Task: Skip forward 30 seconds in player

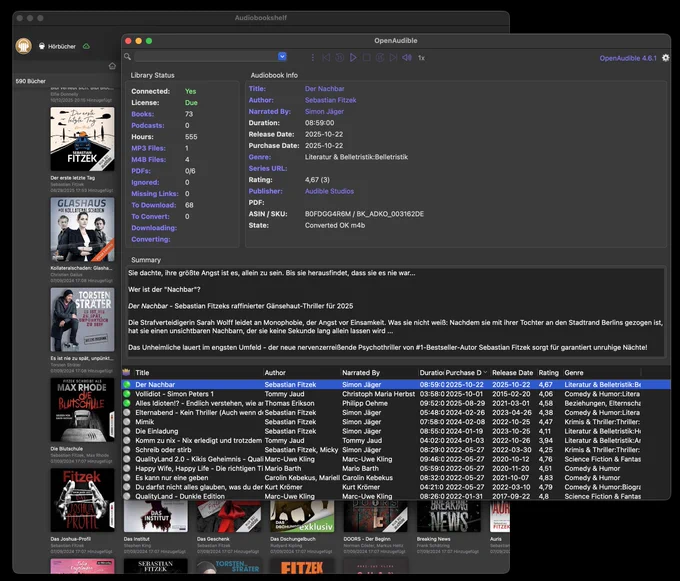Action: pyautogui.click(x=380, y=57)
